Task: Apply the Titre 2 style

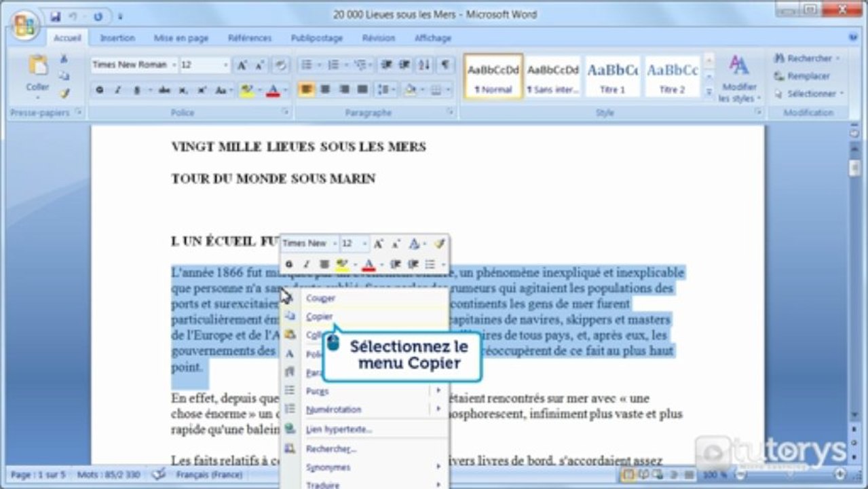Action: coord(672,77)
